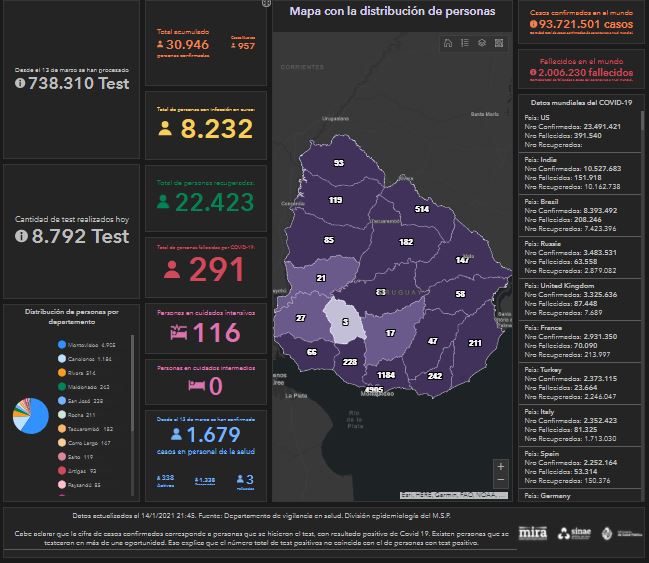This screenshot has height=563, width=649.
Task: Open the map layers icon
Action: click(482, 43)
